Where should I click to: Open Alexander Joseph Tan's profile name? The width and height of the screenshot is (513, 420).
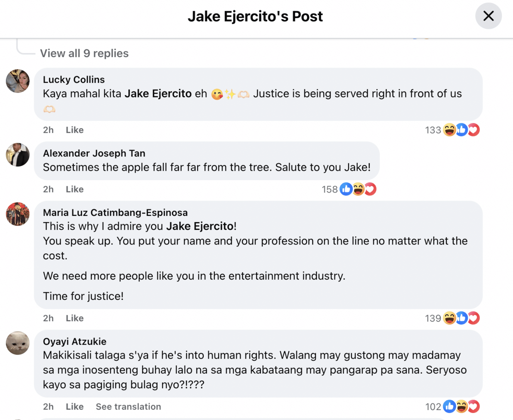click(x=94, y=153)
